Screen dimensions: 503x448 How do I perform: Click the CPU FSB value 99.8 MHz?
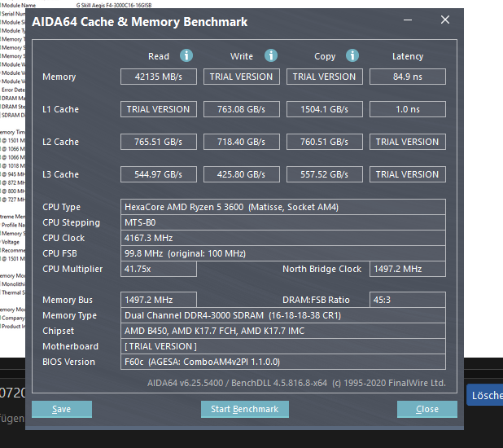[x=283, y=253]
